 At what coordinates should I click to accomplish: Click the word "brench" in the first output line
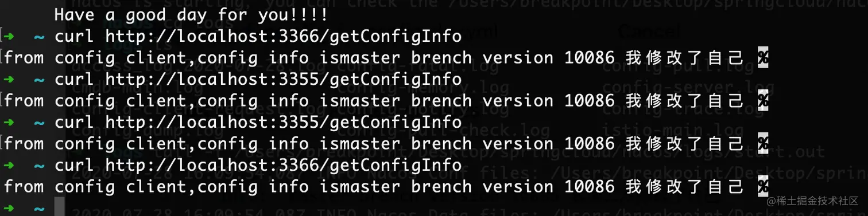(441, 57)
